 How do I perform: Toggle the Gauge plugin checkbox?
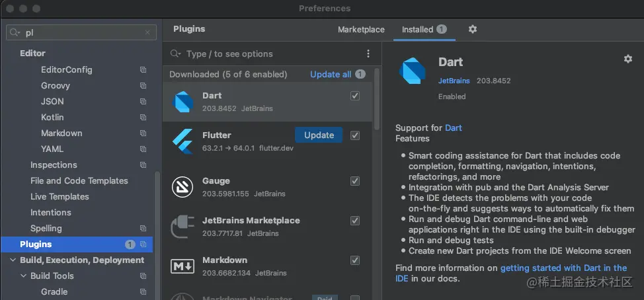click(x=355, y=181)
